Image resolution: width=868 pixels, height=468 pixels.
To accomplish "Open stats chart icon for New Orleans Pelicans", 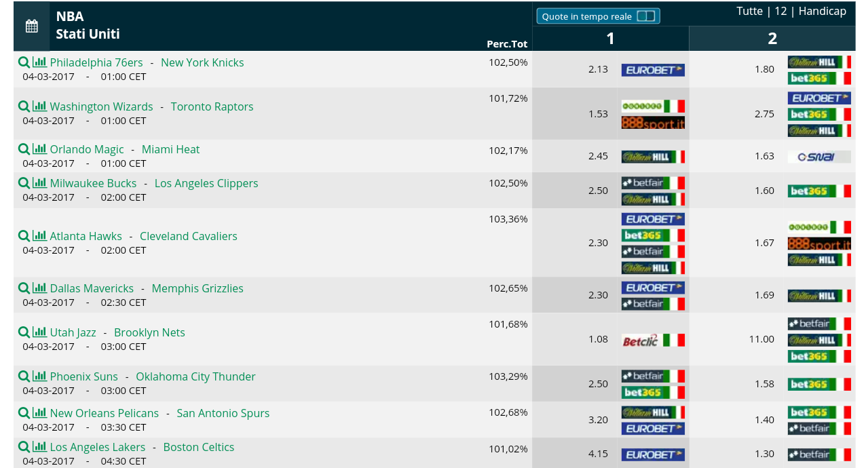I will coord(40,413).
